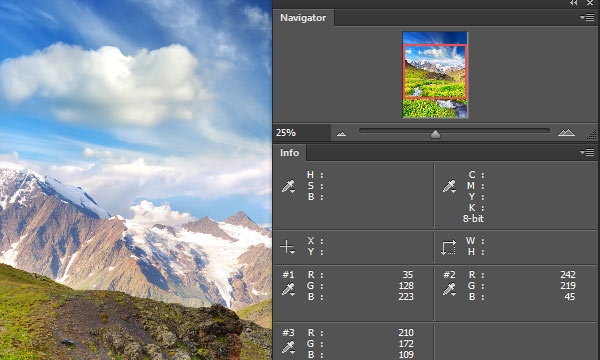Click the zoom out small mountains icon

[x=341, y=134]
